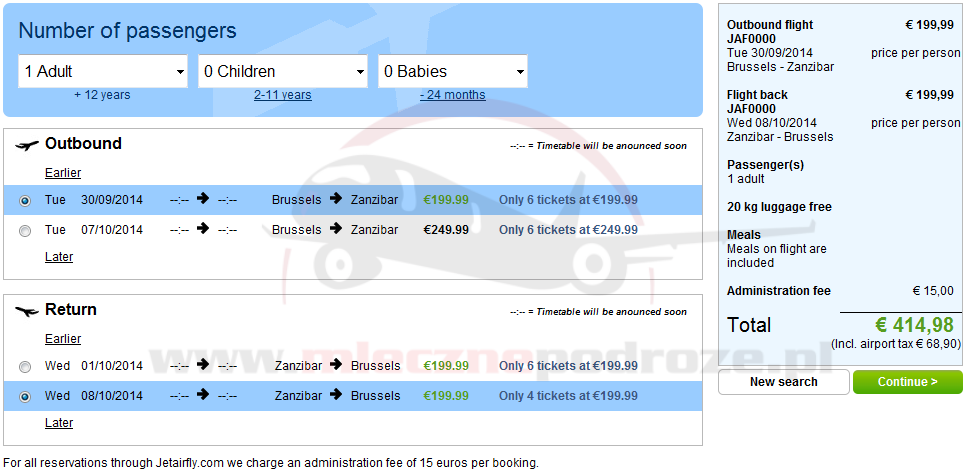Show earlier outbound flights

click(63, 173)
